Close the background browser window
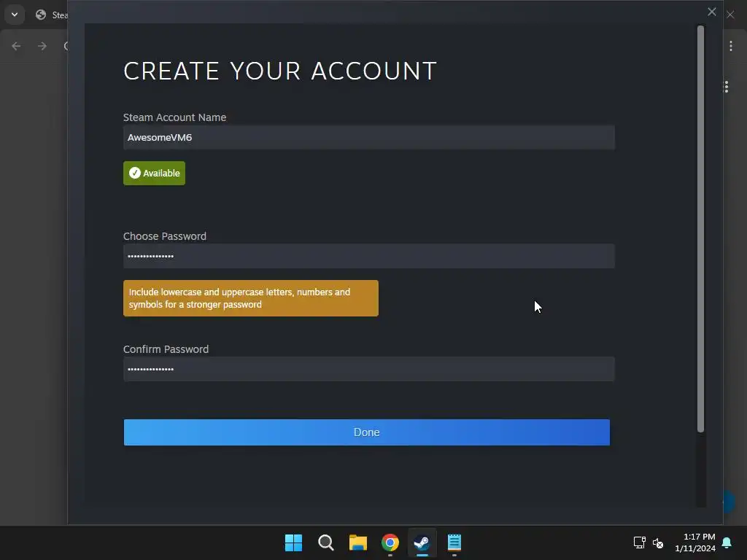Image resolution: width=747 pixels, height=560 pixels. [x=730, y=15]
